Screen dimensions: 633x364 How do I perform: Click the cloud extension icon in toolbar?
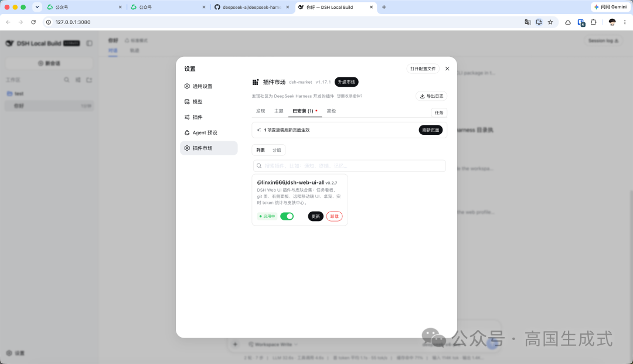point(567,22)
